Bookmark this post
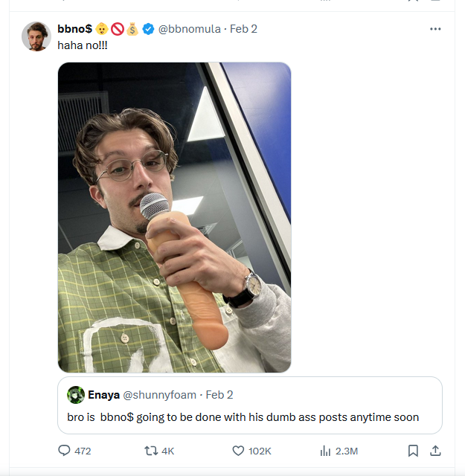Screen dimensions: 465x476 click(x=413, y=451)
